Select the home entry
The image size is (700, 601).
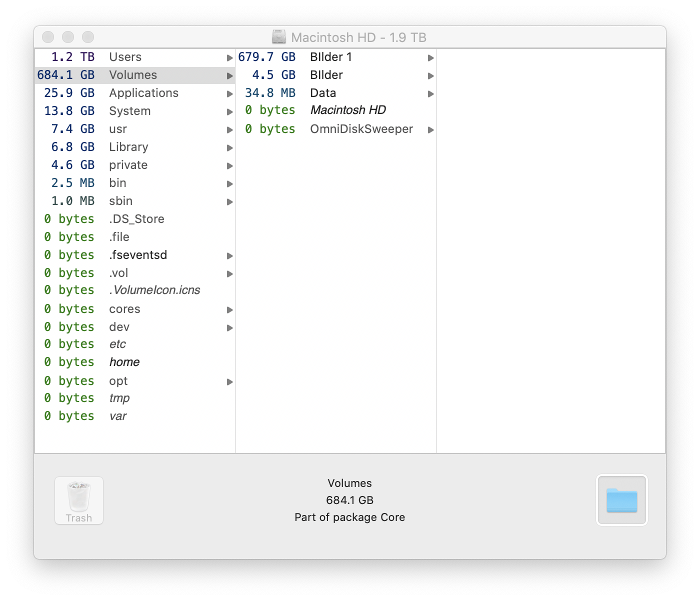click(x=135, y=362)
